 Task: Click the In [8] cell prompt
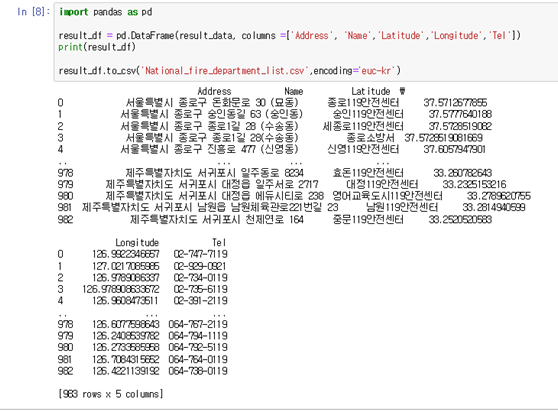pyautogui.click(x=33, y=12)
